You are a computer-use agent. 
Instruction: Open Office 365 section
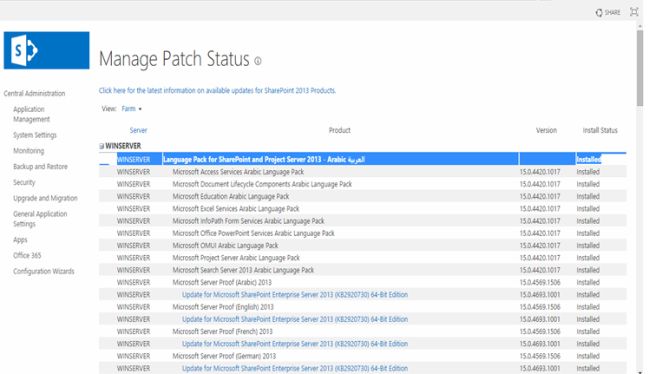click(27, 255)
